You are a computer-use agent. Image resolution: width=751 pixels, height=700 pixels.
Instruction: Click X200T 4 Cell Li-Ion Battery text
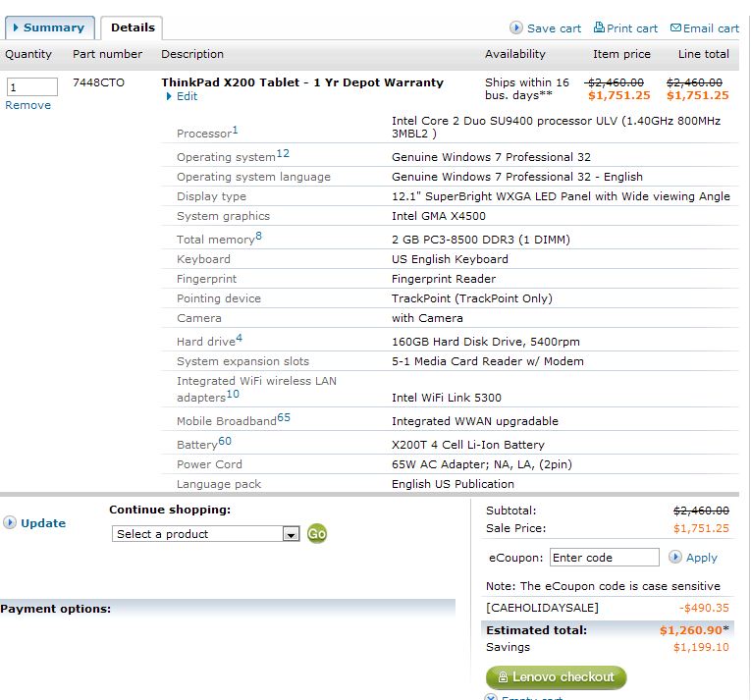[x=468, y=445]
